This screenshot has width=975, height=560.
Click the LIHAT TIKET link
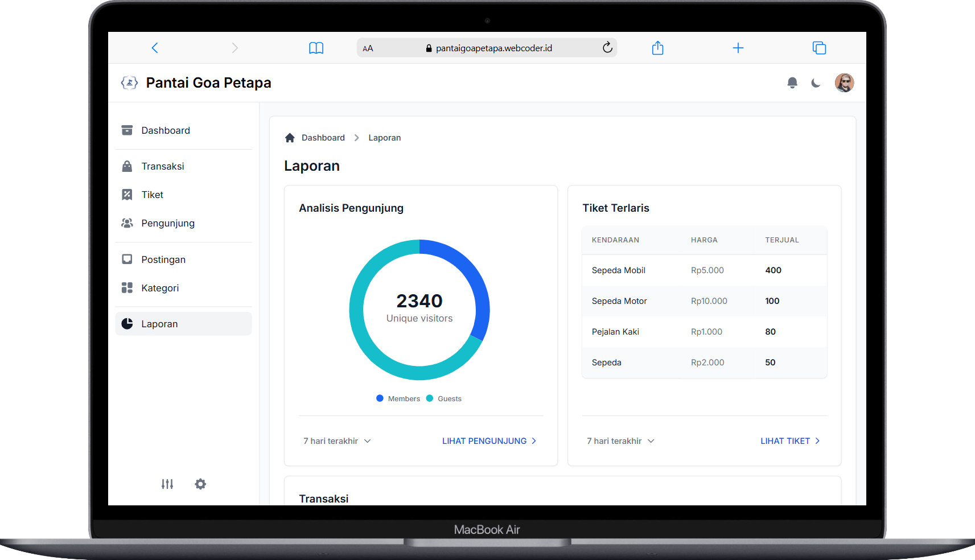(790, 441)
